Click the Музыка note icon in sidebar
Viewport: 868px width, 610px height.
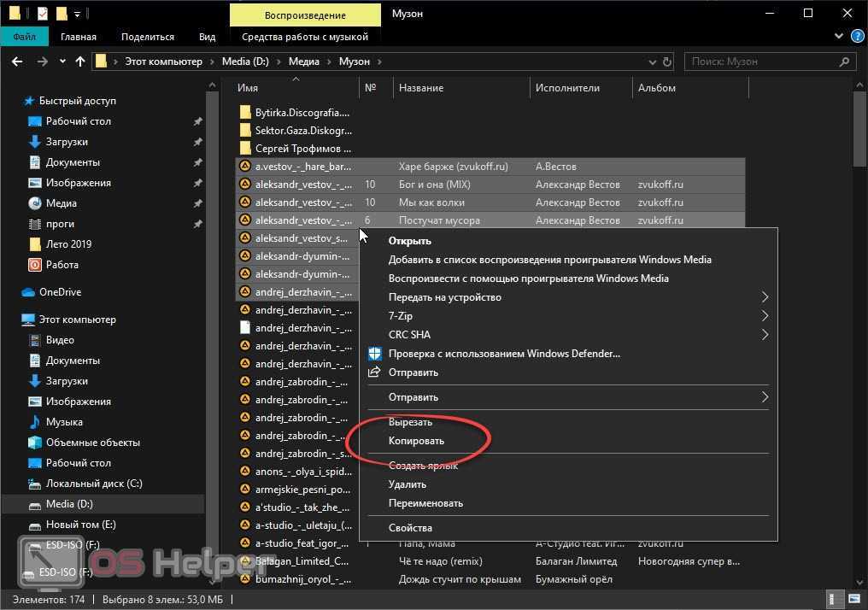(35, 422)
